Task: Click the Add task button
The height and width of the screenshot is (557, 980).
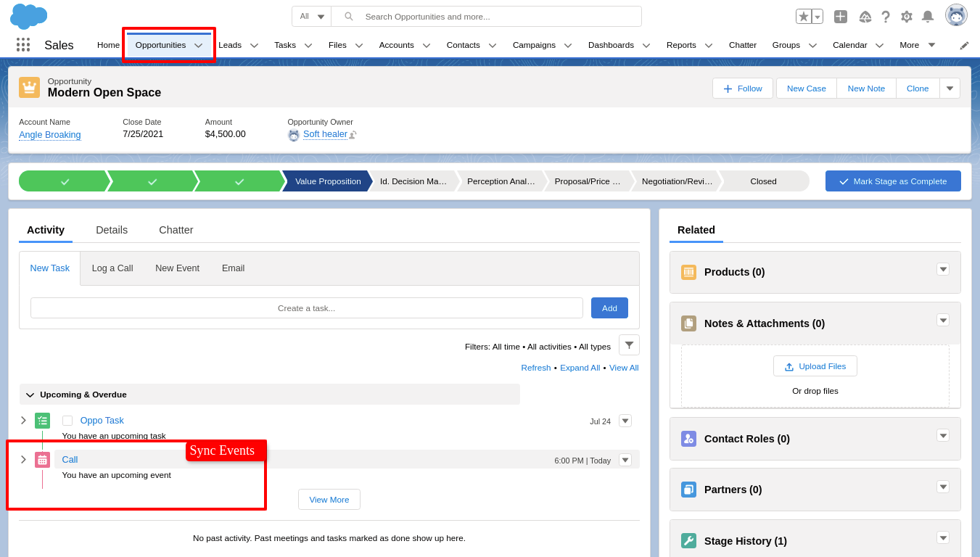Action: (x=609, y=308)
